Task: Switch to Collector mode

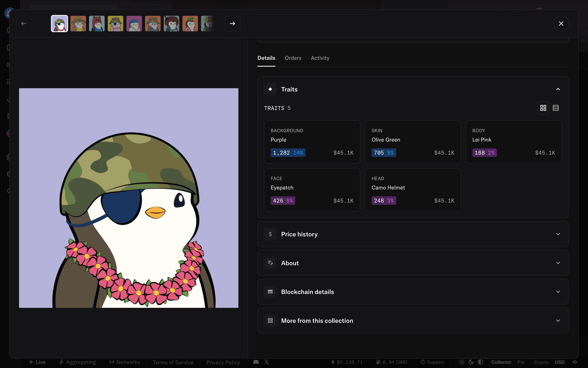Action: pos(501,362)
